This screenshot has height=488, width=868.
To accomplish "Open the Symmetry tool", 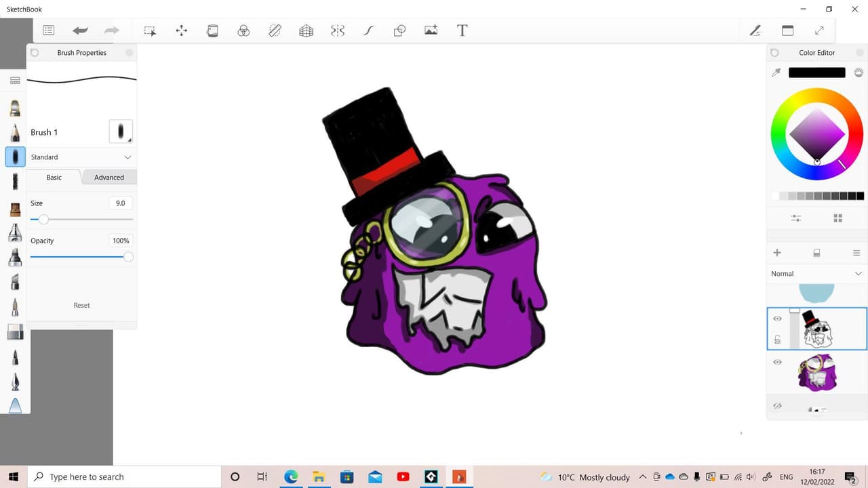I will (x=338, y=30).
